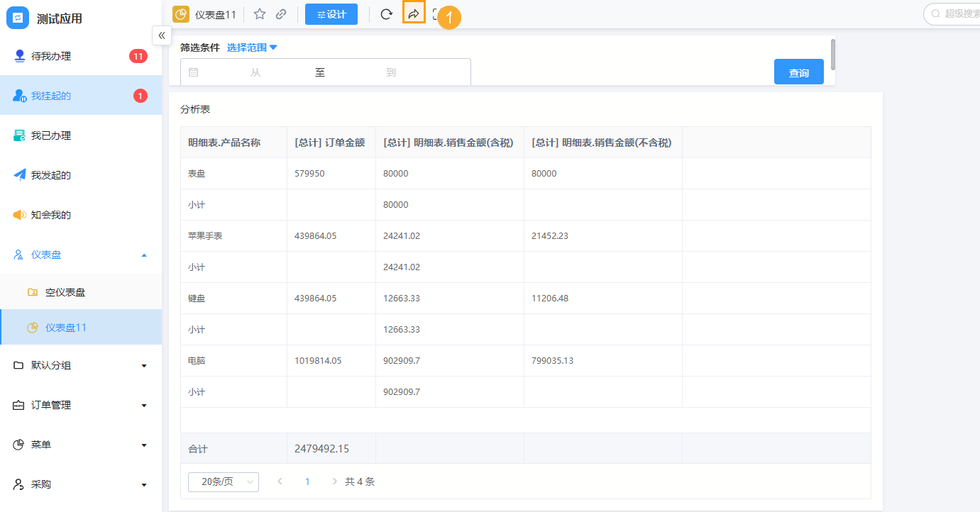The image size is (980, 512).
Task: Click the refresh icon in toolbar
Action: 386,14
